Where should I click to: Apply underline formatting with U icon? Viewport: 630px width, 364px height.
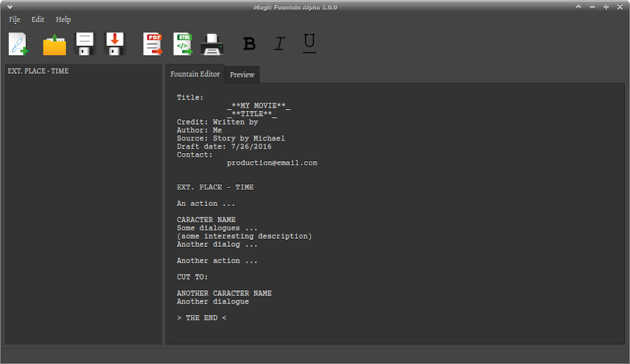coord(309,43)
